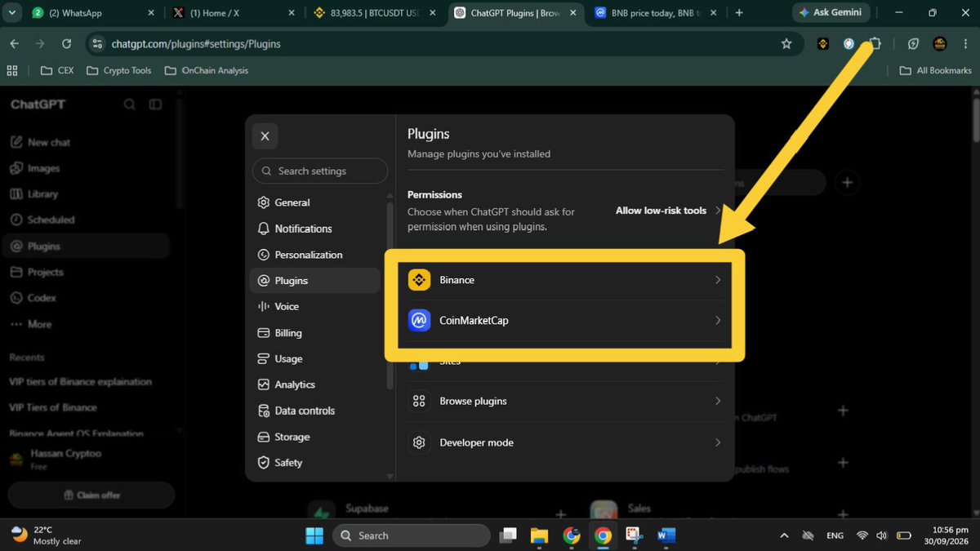980x551 pixels.
Task: Open Library in the ChatGPT sidebar
Action: coord(87,194)
